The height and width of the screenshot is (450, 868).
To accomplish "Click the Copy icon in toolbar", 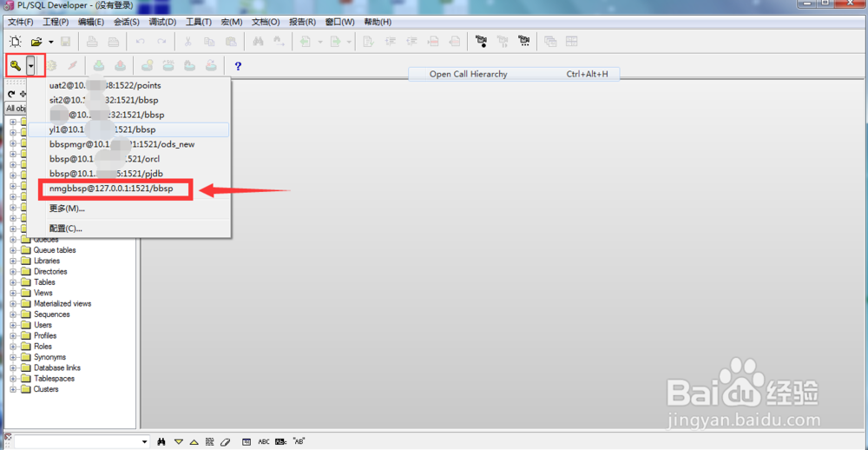I will coord(209,42).
